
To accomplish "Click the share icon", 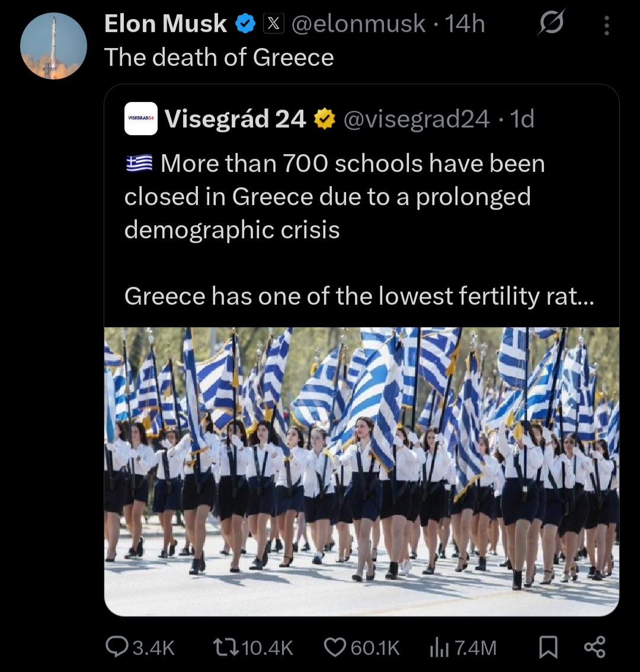I will pyautogui.click(x=594, y=647).
